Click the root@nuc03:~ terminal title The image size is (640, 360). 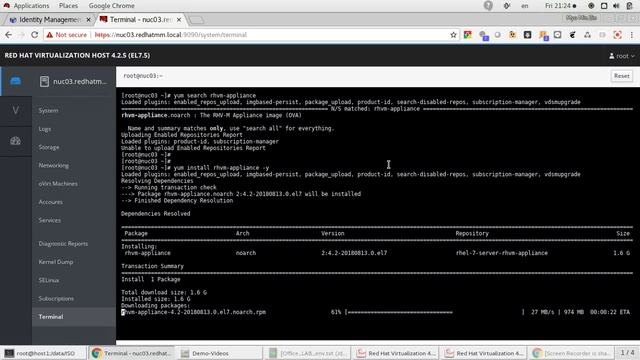click(143, 76)
